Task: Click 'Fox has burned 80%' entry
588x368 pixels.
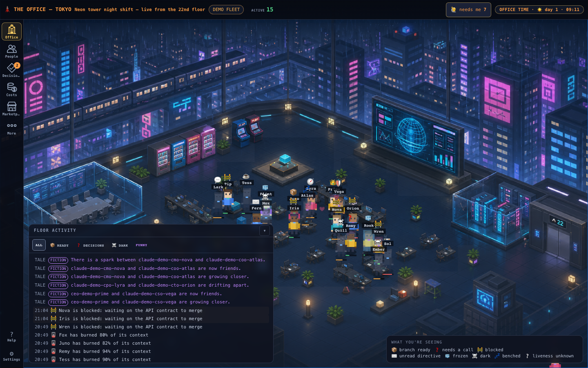Action: [x=151, y=335]
